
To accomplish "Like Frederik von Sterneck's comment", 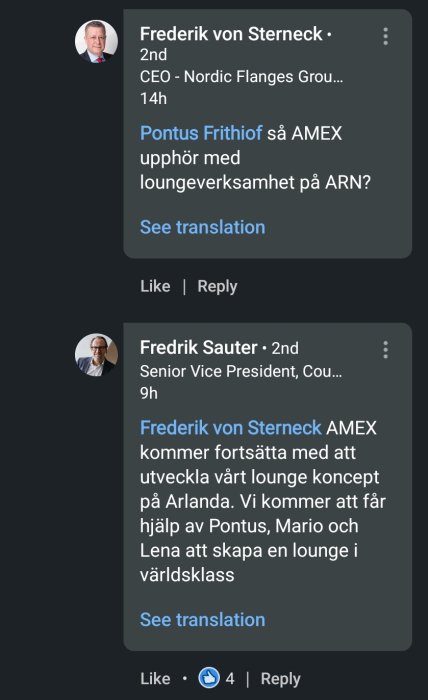I will pyautogui.click(x=155, y=286).
